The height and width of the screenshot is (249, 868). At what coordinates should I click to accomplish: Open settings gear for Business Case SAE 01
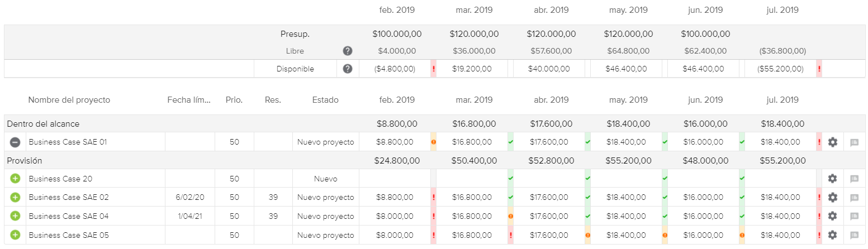coord(832,142)
